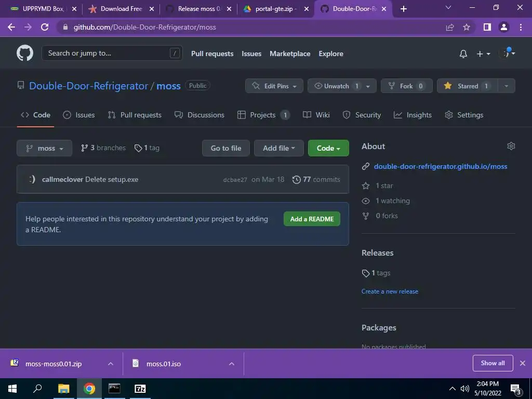Click the forward navigation arrow
The image size is (532, 399).
pos(28,27)
